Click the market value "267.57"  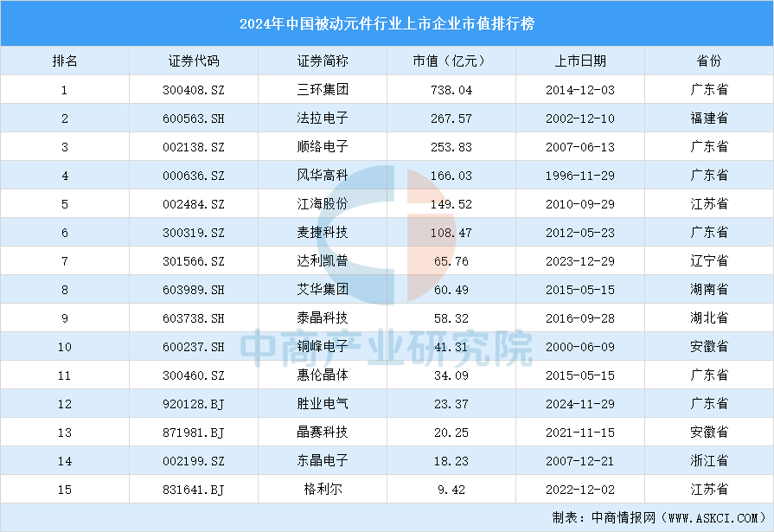451,119
